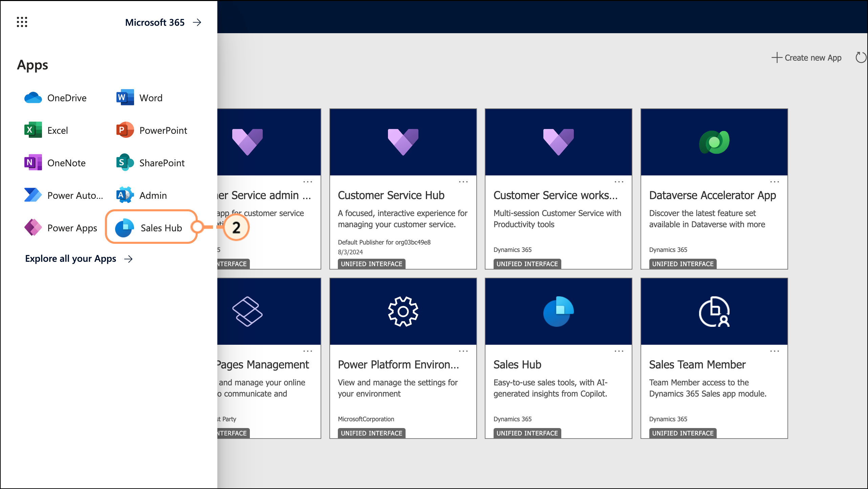Open more options for Power Platform Environment
Screen dimensions: 868x489
[463, 351]
